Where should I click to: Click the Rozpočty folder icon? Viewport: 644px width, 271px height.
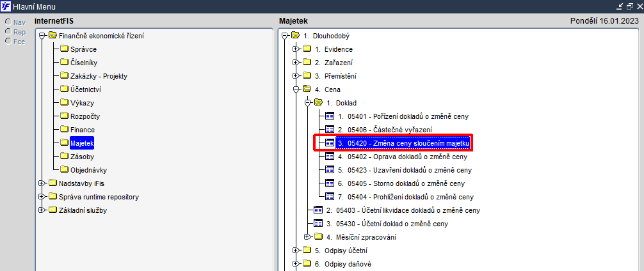64,116
